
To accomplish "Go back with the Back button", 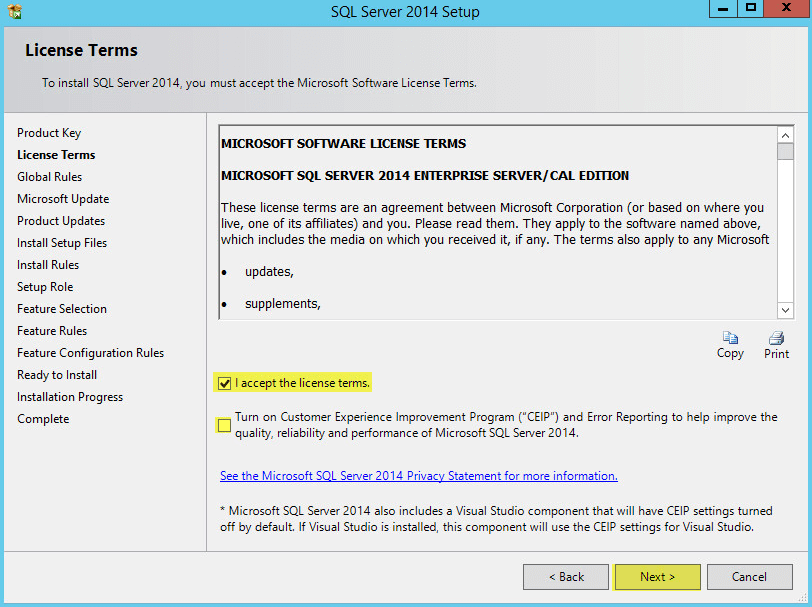I will point(566,576).
